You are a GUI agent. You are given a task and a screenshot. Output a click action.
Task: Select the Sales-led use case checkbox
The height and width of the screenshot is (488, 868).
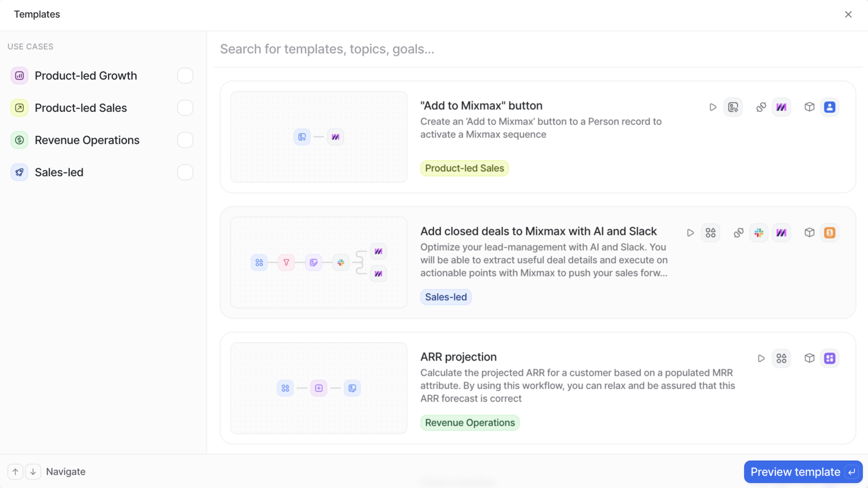(185, 172)
